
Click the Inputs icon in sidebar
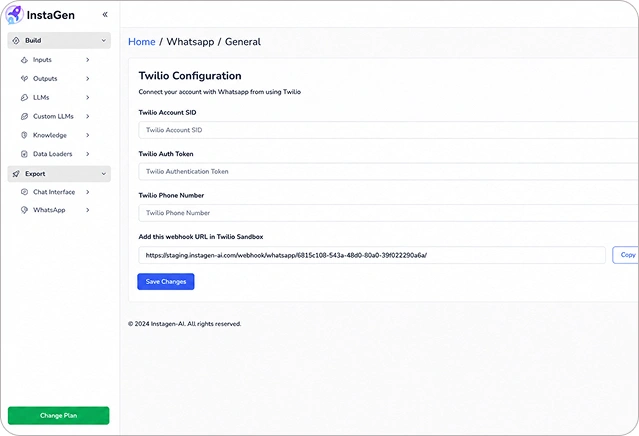coord(24,60)
